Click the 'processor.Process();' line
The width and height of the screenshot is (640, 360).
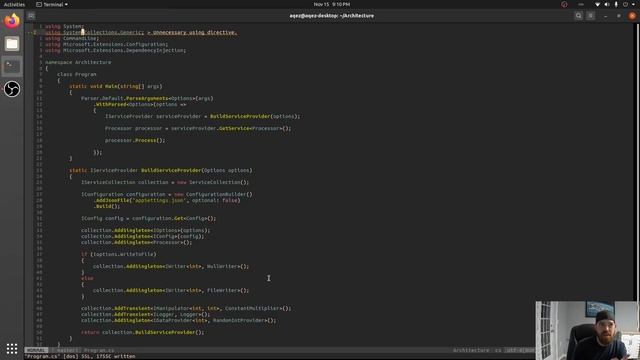[135, 140]
